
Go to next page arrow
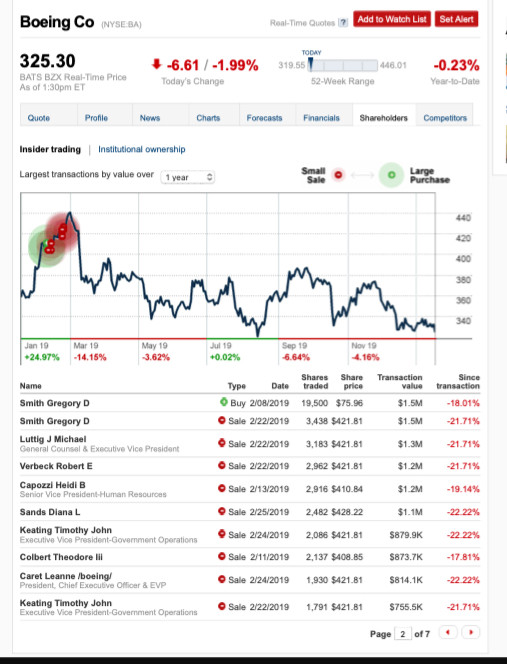click(471, 633)
